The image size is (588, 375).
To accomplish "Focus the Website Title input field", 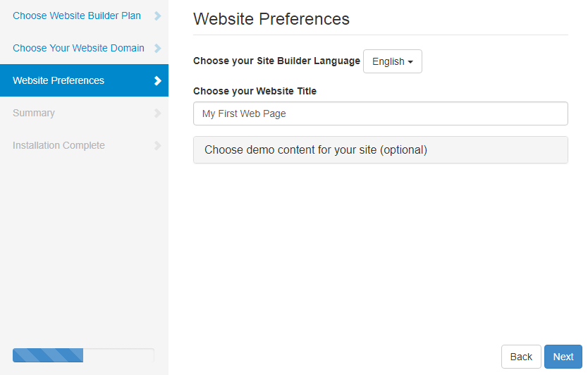I will (380, 113).
